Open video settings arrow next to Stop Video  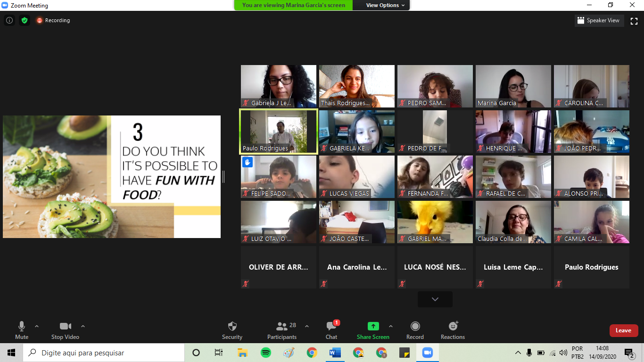pyautogui.click(x=83, y=326)
